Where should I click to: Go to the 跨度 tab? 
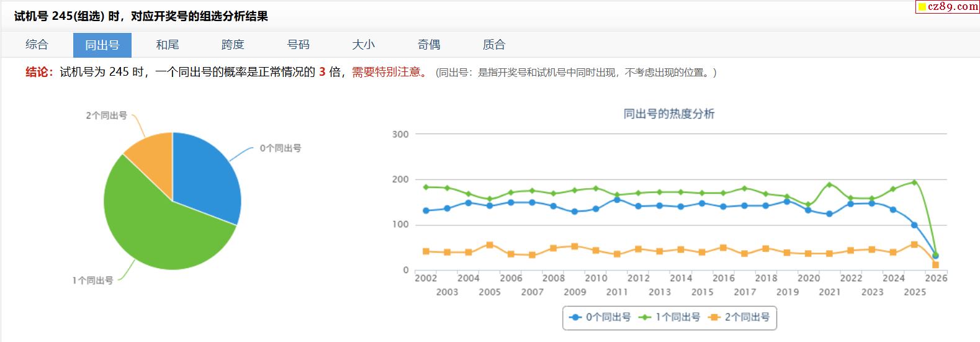click(x=233, y=45)
